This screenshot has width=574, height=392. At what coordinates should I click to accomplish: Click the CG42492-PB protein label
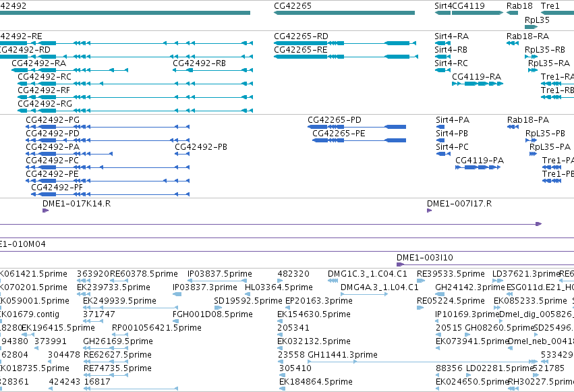[201, 147]
